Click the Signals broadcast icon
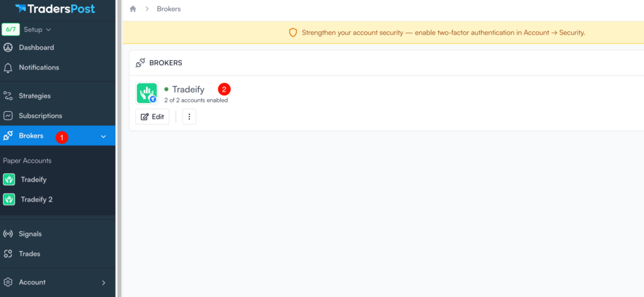644x297 pixels. (8, 234)
